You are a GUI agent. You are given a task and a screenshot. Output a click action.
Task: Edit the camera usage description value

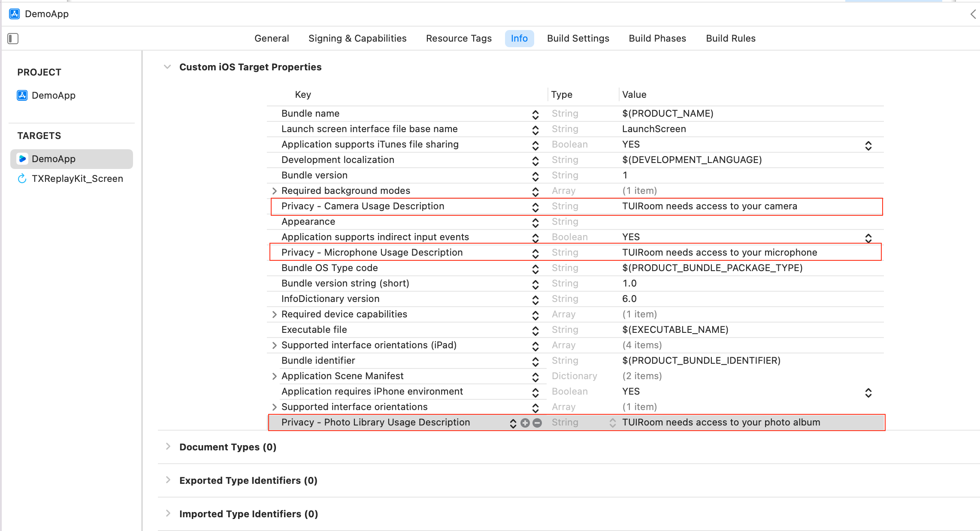pyautogui.click(x=710, y=206)
